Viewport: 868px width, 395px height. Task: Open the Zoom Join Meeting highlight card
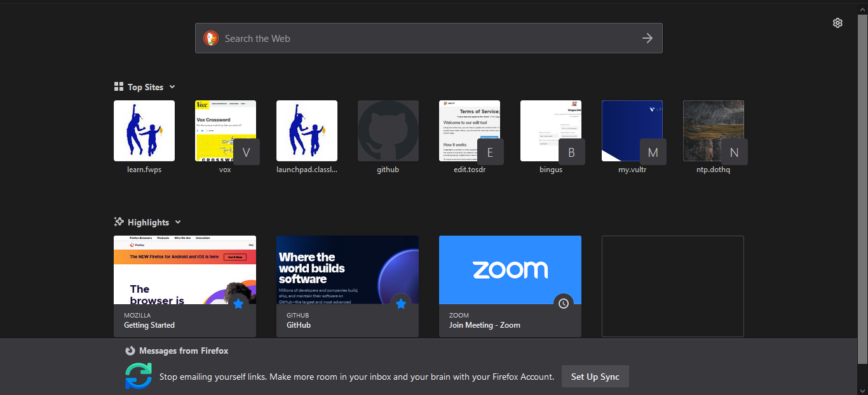click(510, 286)
